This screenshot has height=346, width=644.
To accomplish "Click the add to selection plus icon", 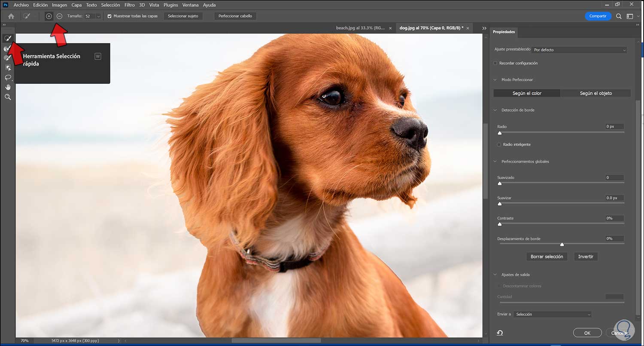I will tap(49, 16).
